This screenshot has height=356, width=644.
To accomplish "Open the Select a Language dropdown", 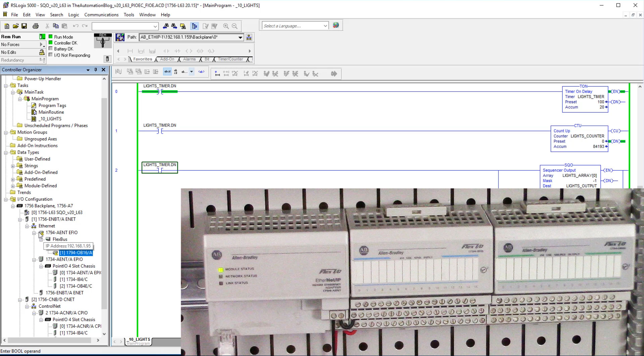I will 324,26.
